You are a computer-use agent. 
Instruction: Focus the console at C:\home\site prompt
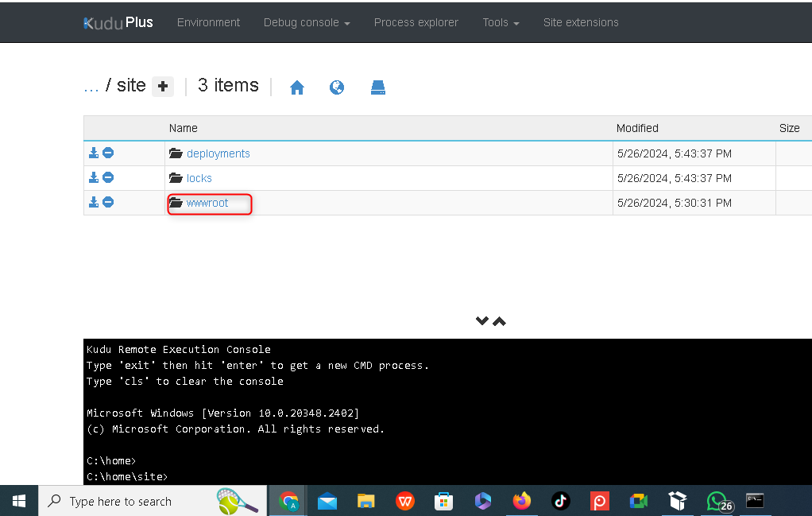click(127, 476)
